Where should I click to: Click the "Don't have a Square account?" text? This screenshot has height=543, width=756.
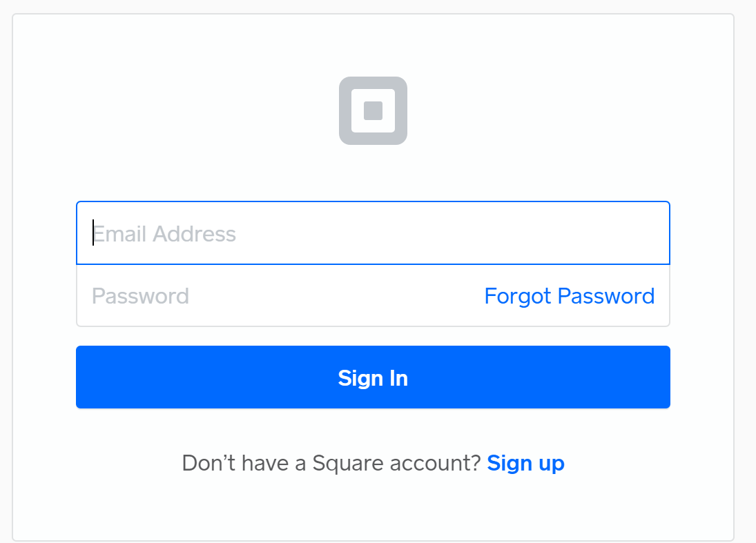(x=331, y=463)
